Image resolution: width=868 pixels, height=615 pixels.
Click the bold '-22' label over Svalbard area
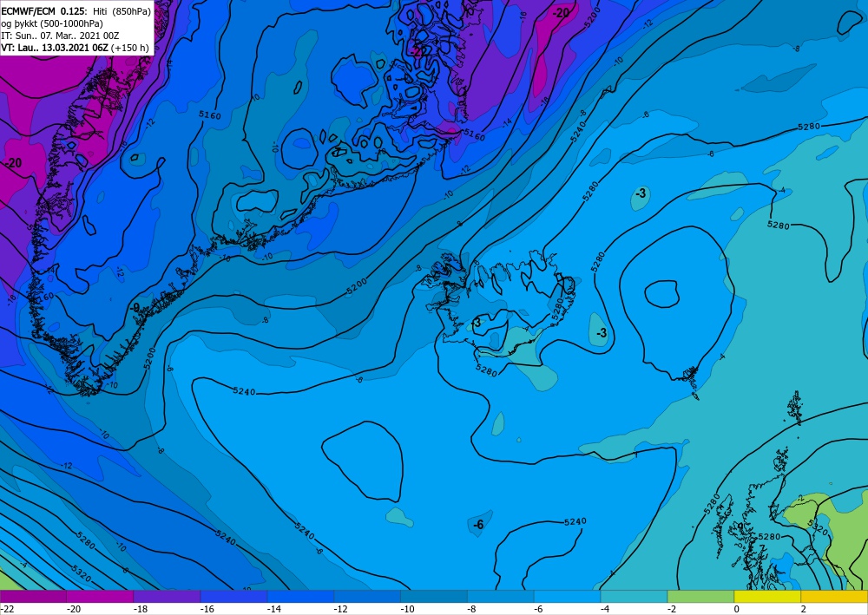(x=418, y=51)
